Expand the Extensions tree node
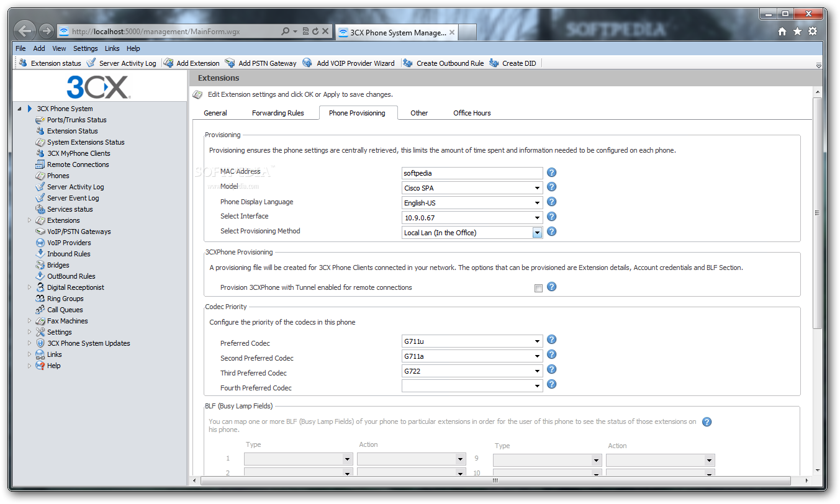This screenshot has height=504, width=840. pos(29,220)
